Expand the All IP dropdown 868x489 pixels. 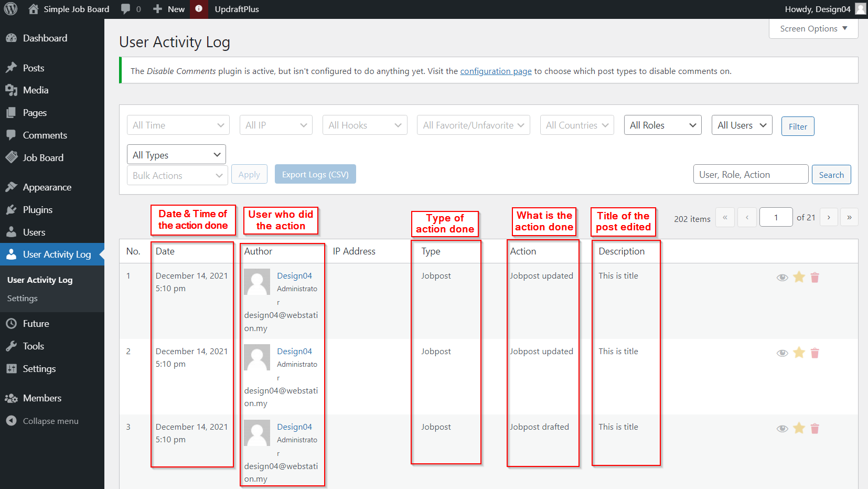[276, 125]
